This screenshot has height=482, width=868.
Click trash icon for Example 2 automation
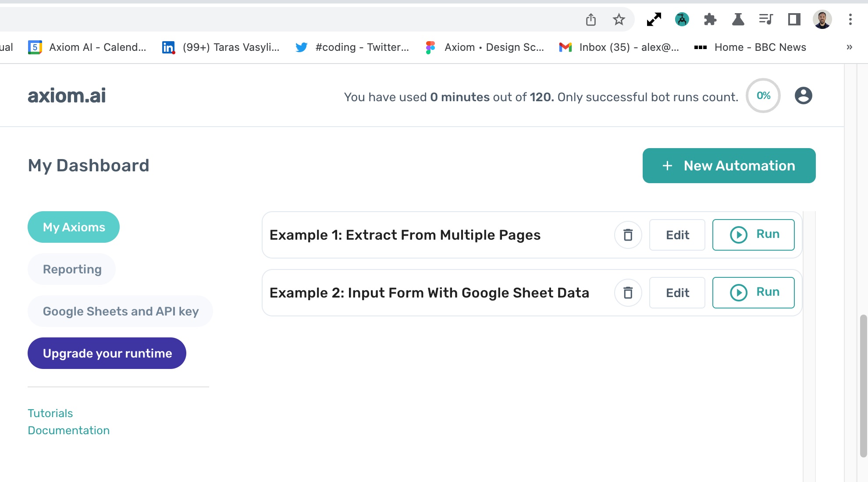pos(628,293)
